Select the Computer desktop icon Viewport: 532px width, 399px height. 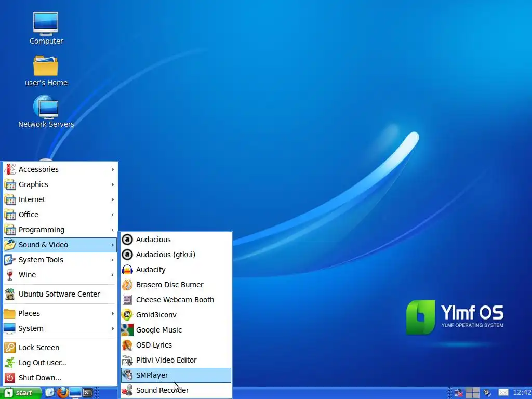point(46,29)
